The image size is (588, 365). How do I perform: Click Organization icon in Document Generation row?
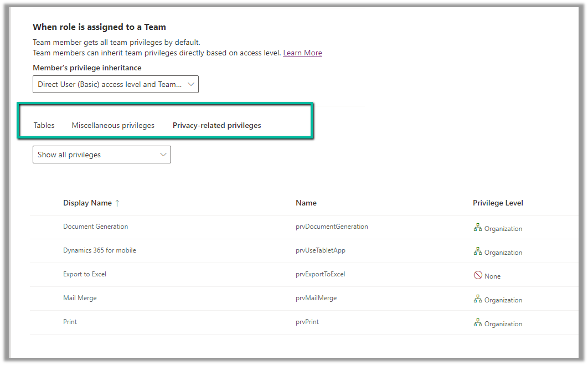click(478, 228)
